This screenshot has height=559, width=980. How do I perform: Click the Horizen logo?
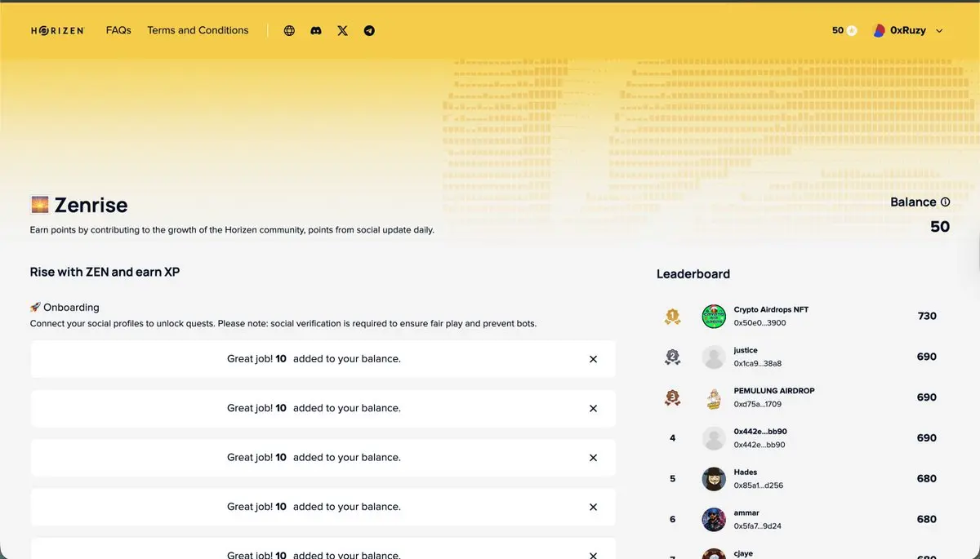point(57,30)
